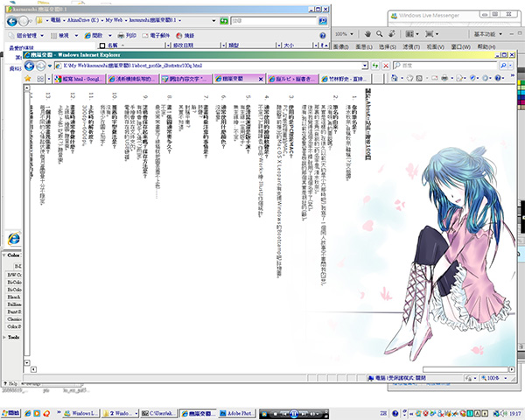Click the Safety shield icon in the IE command bar
Image resolution: width=525 pixels, height=420 pixels.
[472, 79]
